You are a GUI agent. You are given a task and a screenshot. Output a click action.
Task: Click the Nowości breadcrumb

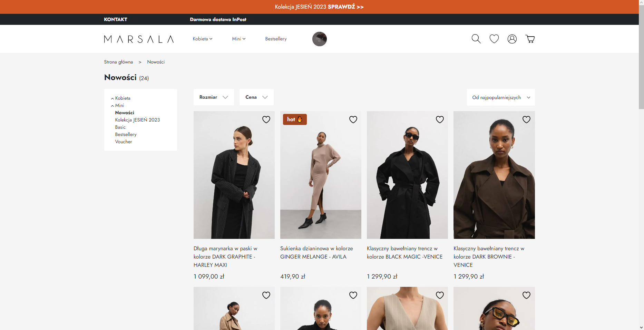pyautogui.click(x=156, y=62)
